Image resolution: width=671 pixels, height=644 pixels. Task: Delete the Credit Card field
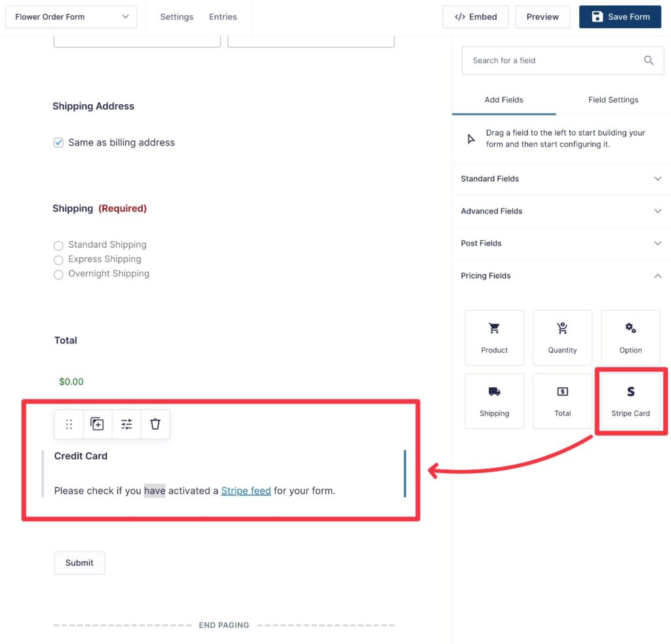coord(155,424)
